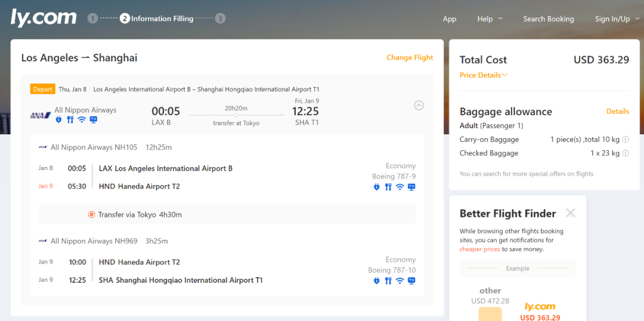This screenshot has width=644, height=321.
Task: Click the ly.com logo
Action: (x=44, y=18)
